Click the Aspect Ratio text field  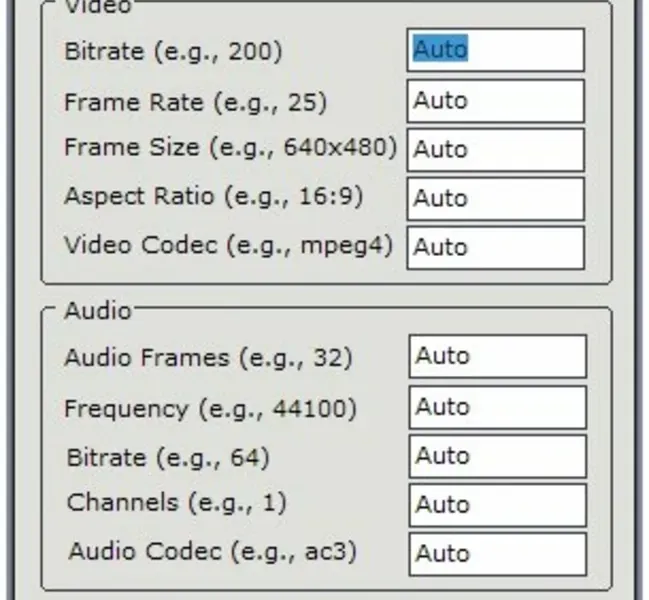pos(496,199)
